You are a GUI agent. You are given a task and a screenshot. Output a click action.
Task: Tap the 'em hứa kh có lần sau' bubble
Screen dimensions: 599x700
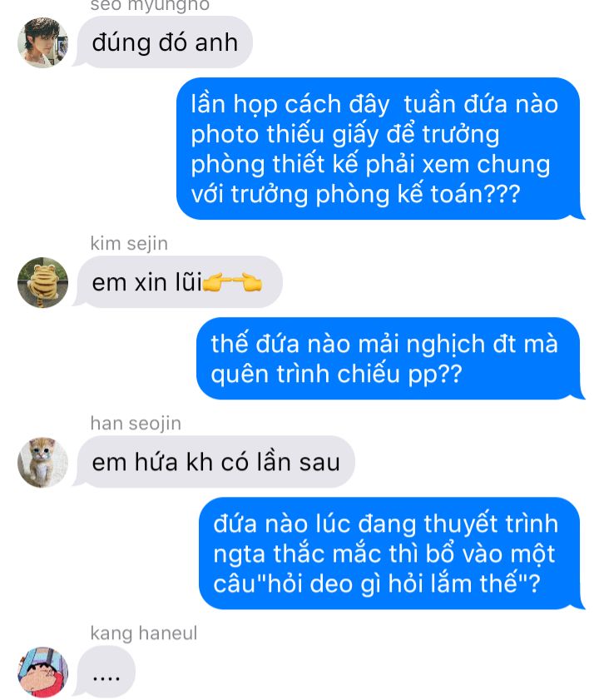pyautogui.click(x=215, y=462)
